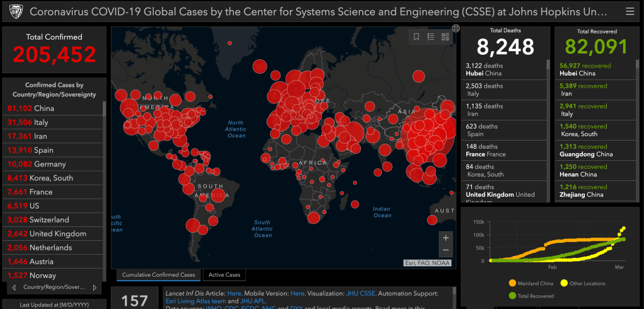
Task: Switch to Cumulative Confirmed Cases tab
Action: coord(158,275)
